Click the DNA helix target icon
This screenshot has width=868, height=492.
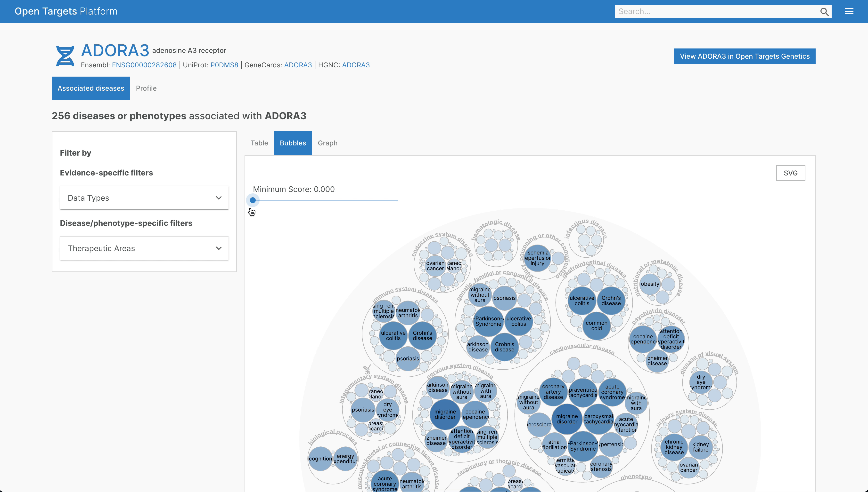pos(65,56)
